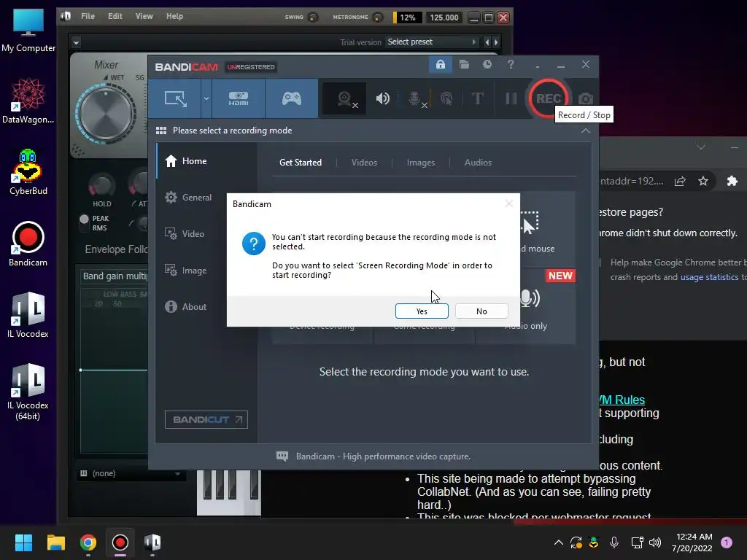
Task: Bookmark page with Chrome star icon
Action: (x=703, y=181)
